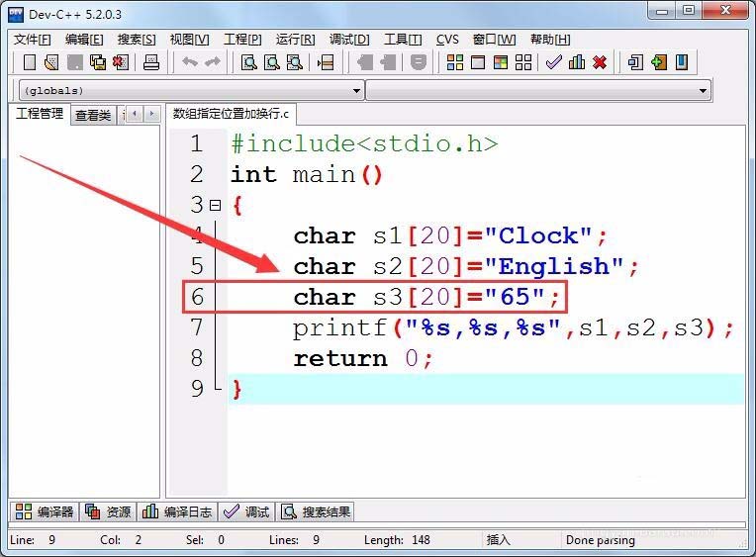Viewport: 756px width, 557px height.
Task: Click the Done parsing status text
Action: tap(601, 539)
